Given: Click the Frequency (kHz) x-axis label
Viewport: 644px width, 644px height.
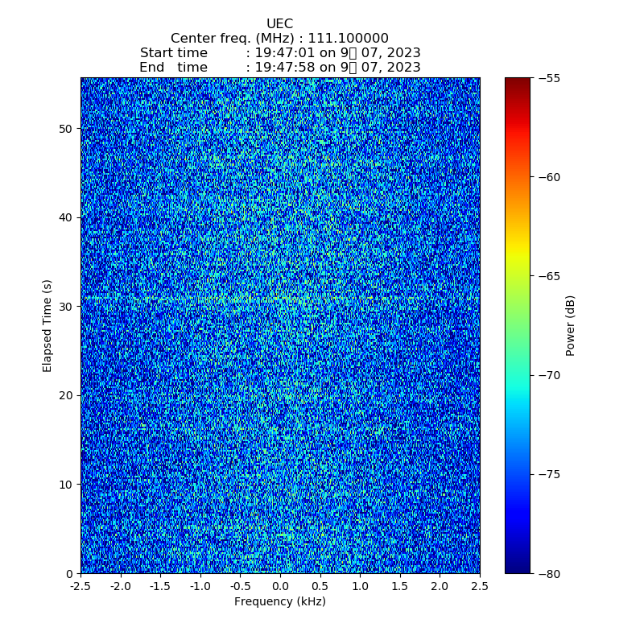Looking at the screenshot, I should [279, 601].
